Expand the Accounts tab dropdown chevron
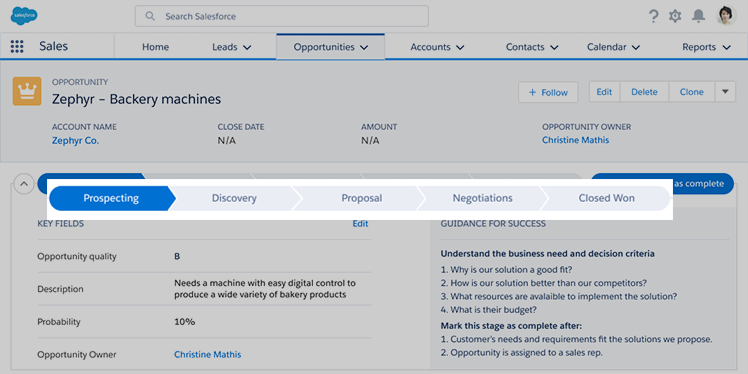This screenshot has height=374, width=748. click(x=460, y=47)
